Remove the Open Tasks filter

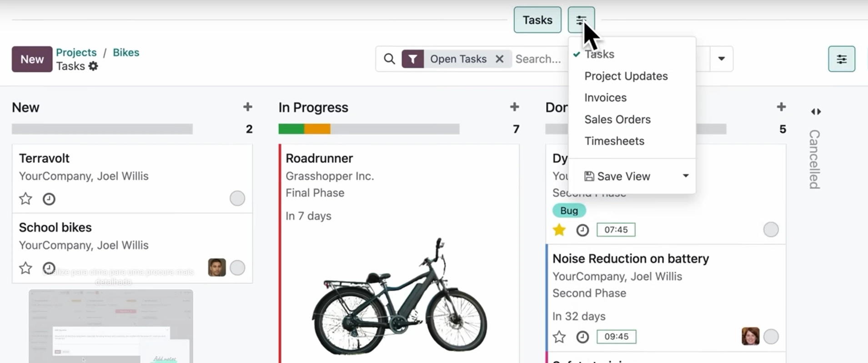pos(499,59)
